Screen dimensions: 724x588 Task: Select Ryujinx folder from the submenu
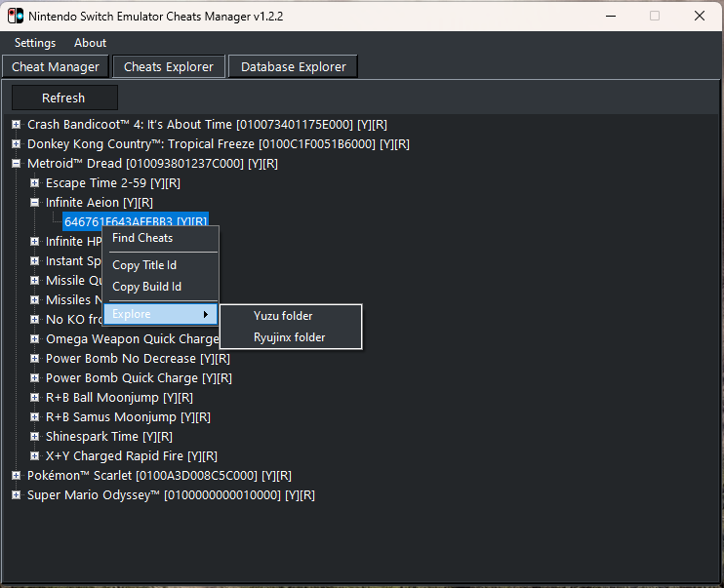pos(291,337)
